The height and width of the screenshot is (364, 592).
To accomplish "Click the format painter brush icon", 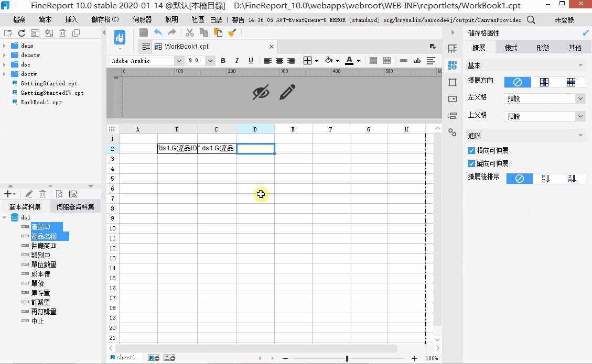I will 232,33.
